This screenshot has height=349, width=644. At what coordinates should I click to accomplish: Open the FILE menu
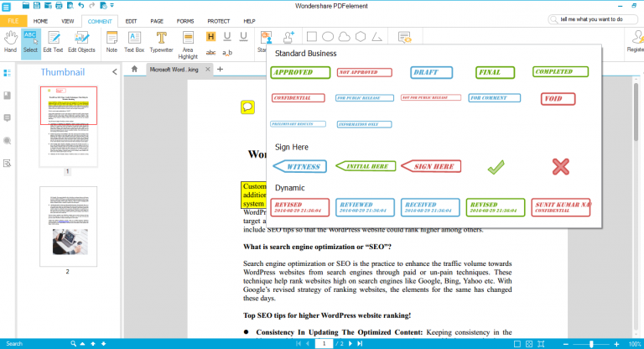click(x=13, y=21)
